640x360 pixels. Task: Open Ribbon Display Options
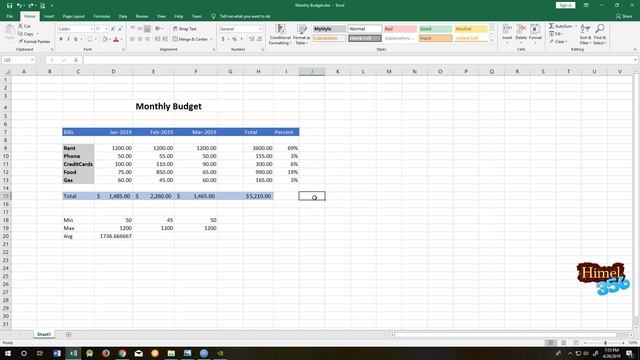point(586,5)
